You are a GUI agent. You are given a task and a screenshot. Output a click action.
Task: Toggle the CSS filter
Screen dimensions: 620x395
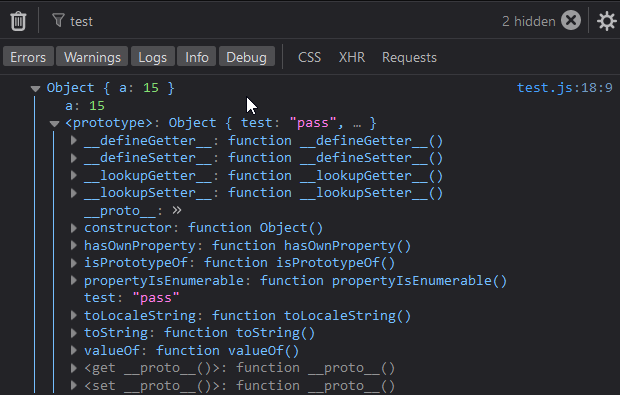(x=309, y=57)
